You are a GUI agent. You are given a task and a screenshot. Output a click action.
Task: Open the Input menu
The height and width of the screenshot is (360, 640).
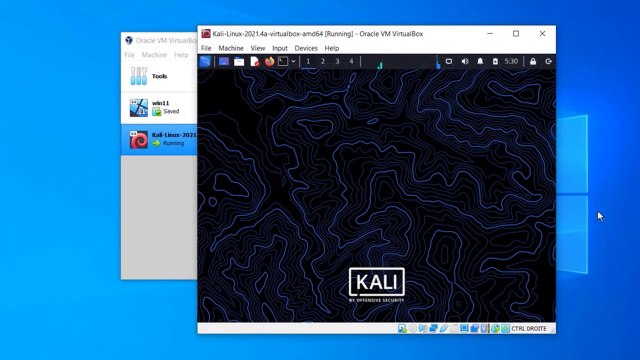(x=280, y=48)
